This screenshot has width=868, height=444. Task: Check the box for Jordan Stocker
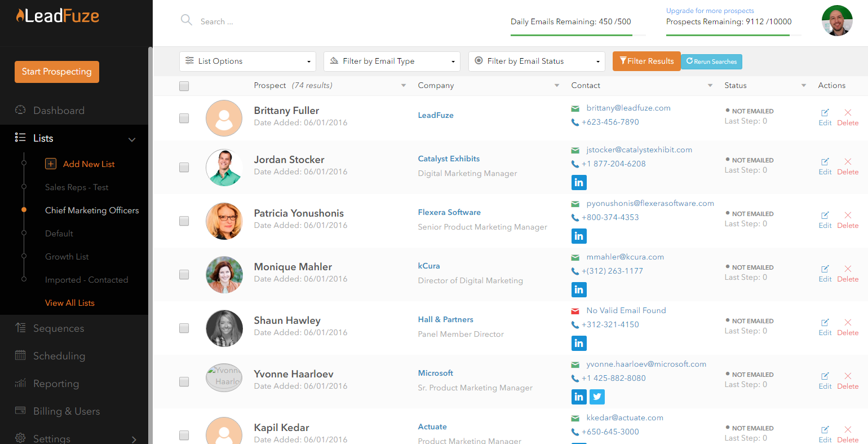point(184,167)
